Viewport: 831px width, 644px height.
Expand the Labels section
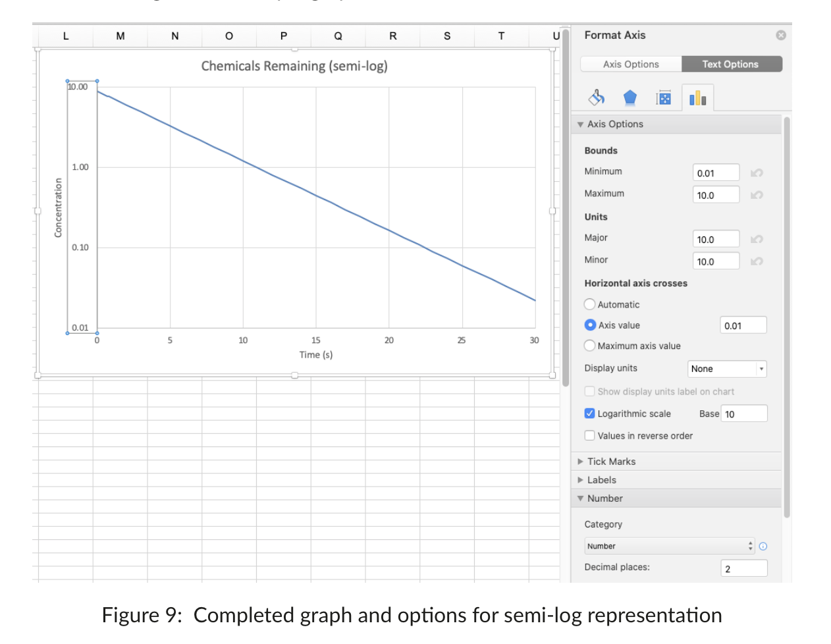coord(601,480)
